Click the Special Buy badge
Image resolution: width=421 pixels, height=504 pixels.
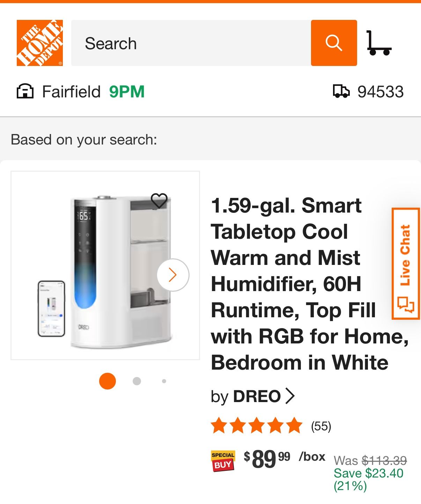click(x=223, y=461)
